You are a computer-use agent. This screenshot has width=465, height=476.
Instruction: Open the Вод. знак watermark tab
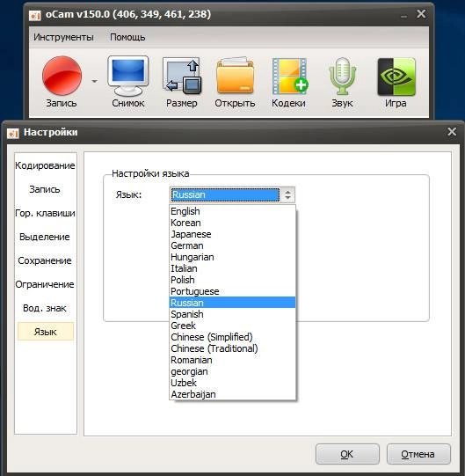[x=45, y=308]
